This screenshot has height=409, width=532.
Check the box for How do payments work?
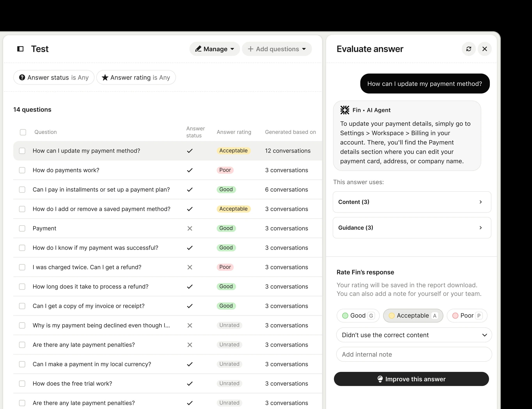22,170
